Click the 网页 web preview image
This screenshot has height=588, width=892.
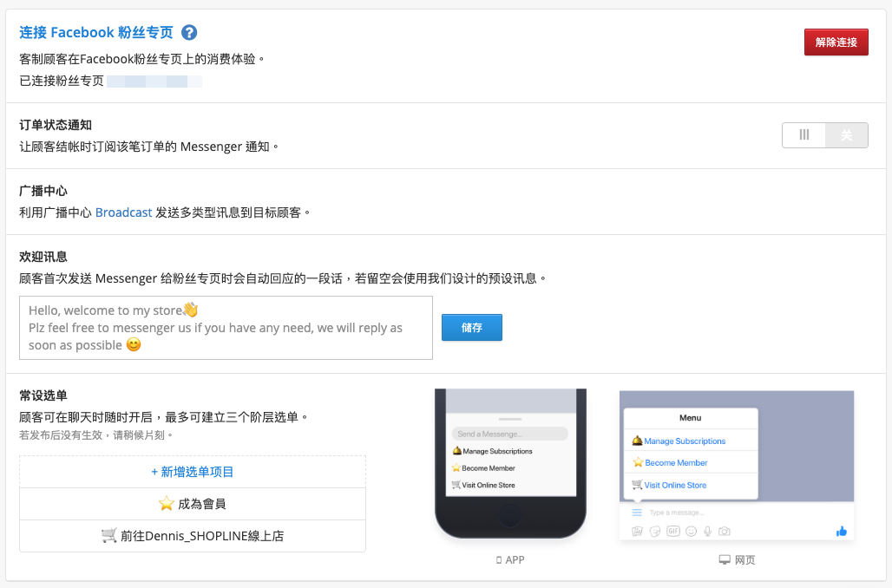point(737,465)
